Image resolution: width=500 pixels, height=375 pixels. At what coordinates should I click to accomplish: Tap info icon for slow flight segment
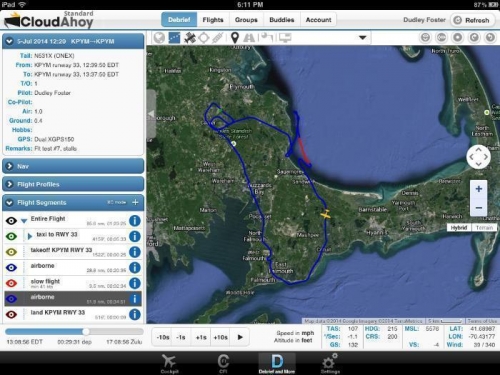tap(135, 283)
